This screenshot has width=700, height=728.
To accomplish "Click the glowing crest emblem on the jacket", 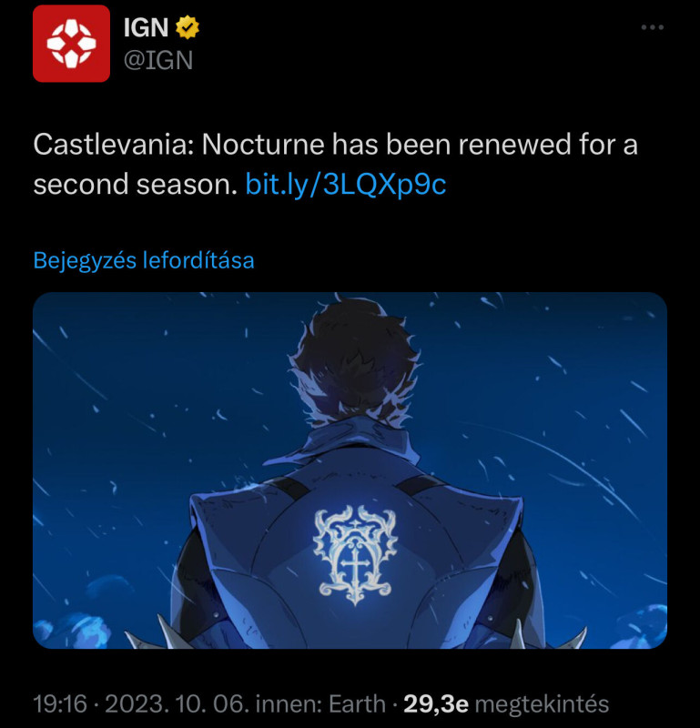I will [355, 555].
